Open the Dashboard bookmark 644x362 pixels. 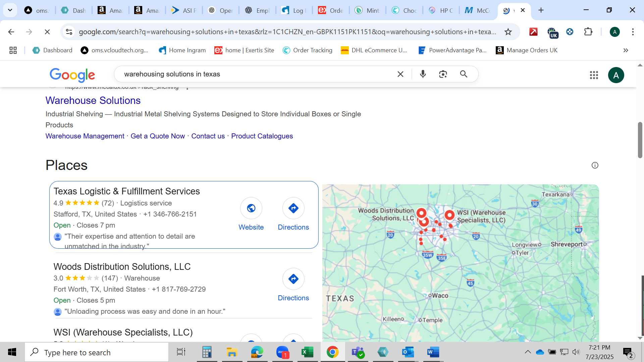pos(52,50)
